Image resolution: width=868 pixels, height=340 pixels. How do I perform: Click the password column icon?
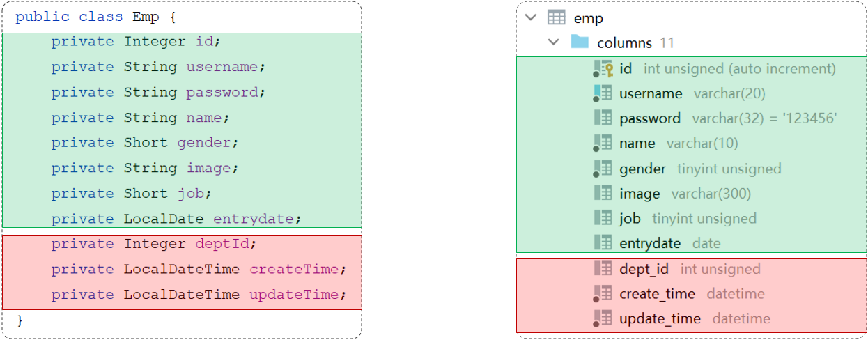click(x=603, y=118)
